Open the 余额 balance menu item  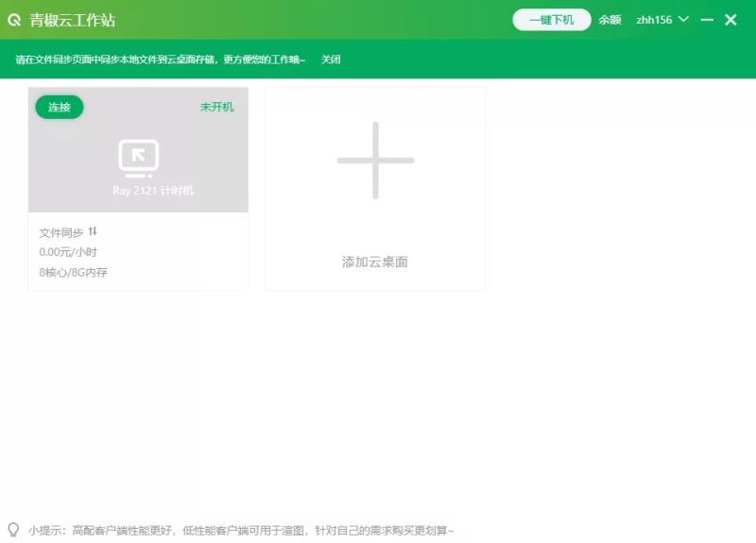click(610, 20)
